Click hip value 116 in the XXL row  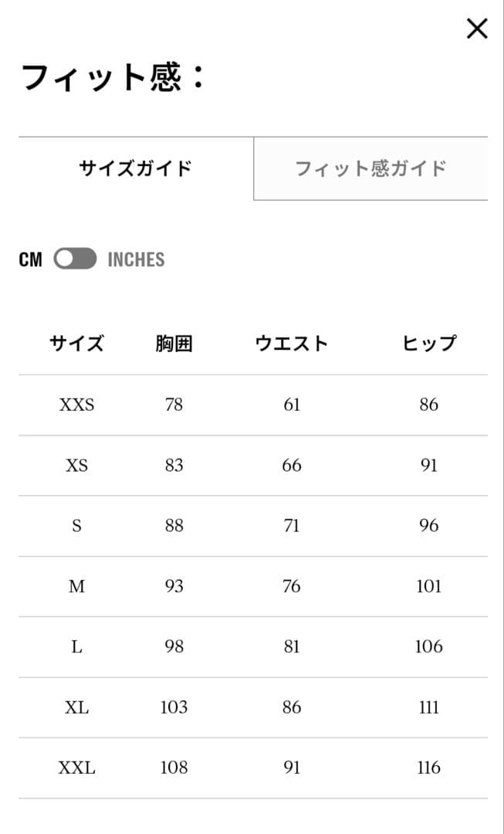click(x=428, y=768)
